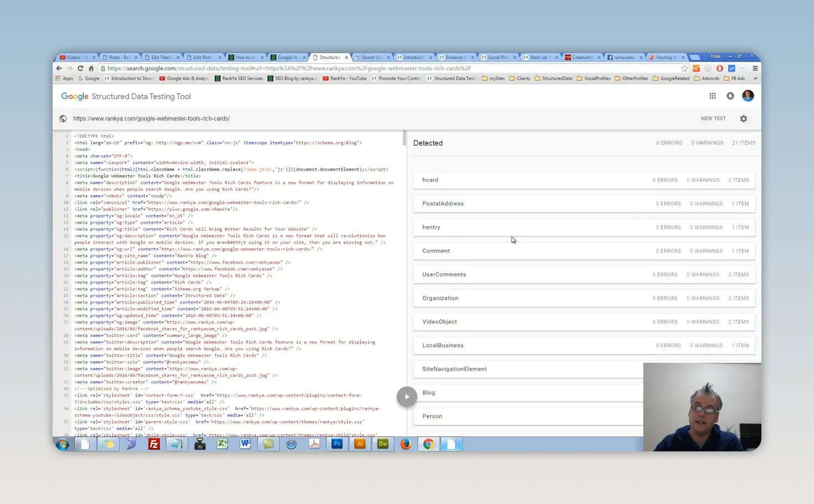This screenshot has height=504, width=814.
Task: Open the Google apps grid
Action: [713, 96]
